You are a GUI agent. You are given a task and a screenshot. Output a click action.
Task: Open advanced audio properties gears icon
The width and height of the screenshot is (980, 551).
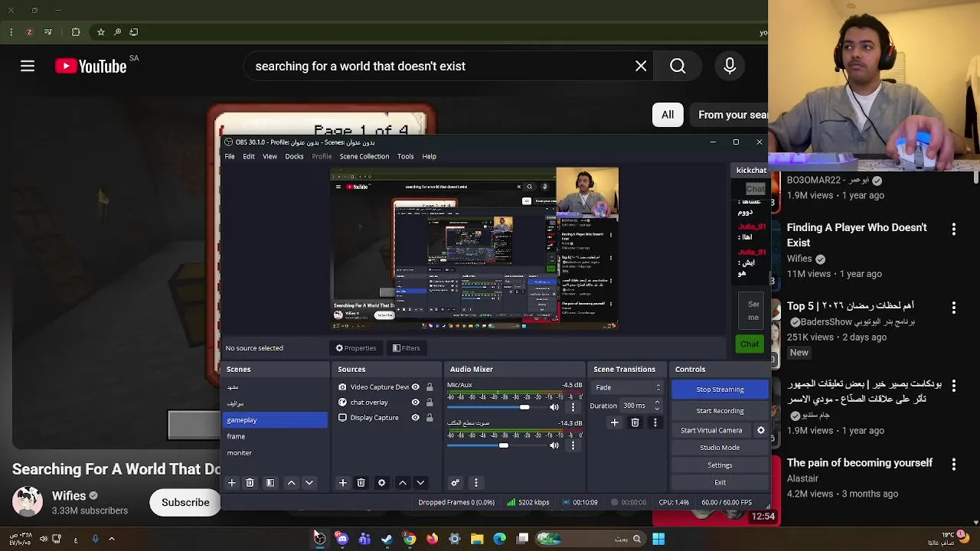455,483
